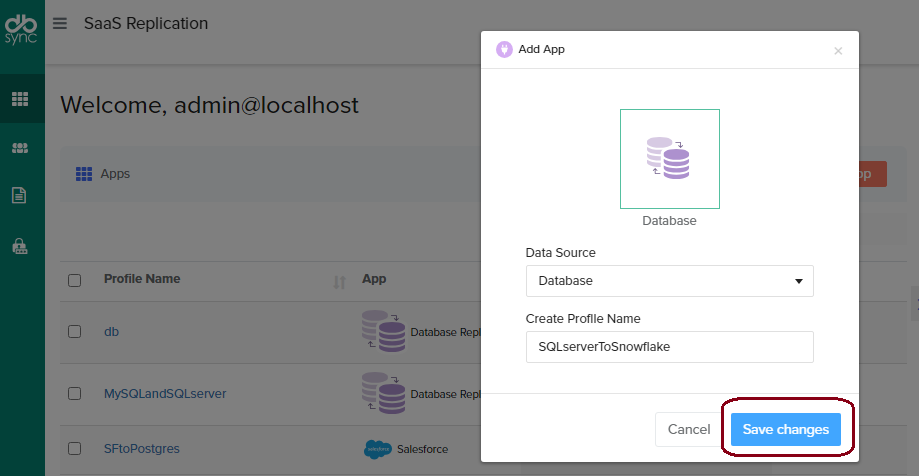Open the db profile link

111,332
